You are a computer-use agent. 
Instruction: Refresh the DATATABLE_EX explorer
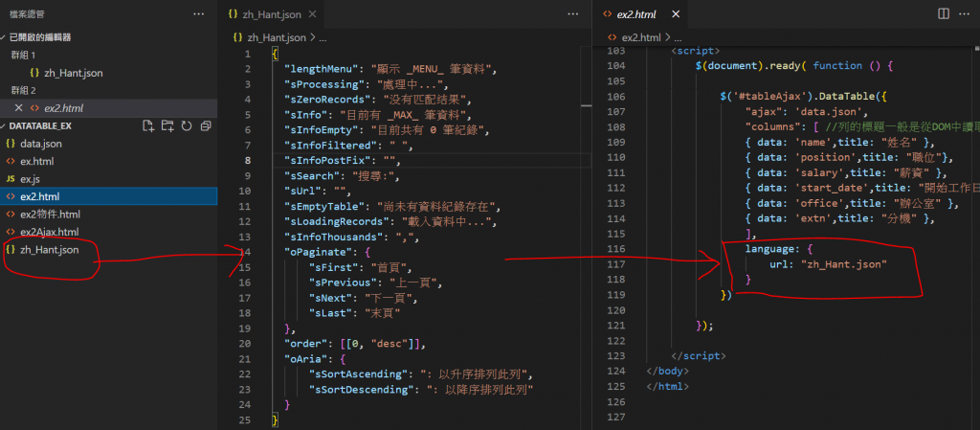[x=187, y=126]
